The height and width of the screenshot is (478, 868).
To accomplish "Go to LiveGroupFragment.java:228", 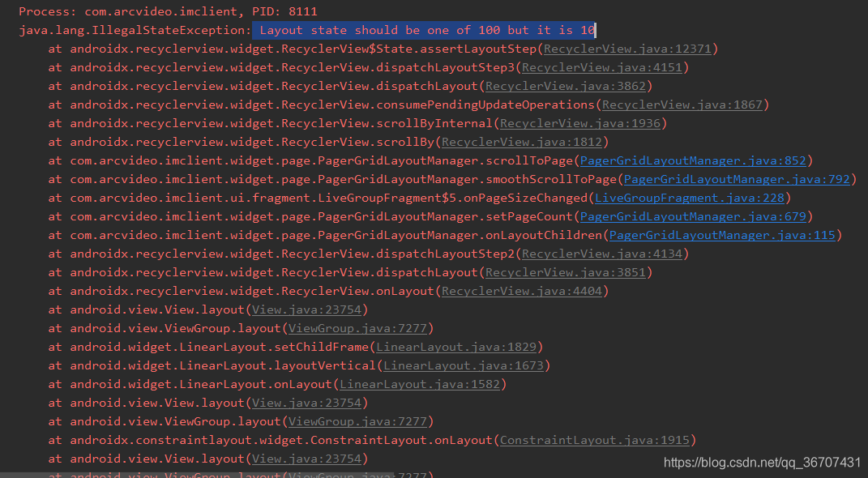I will 690,198.
